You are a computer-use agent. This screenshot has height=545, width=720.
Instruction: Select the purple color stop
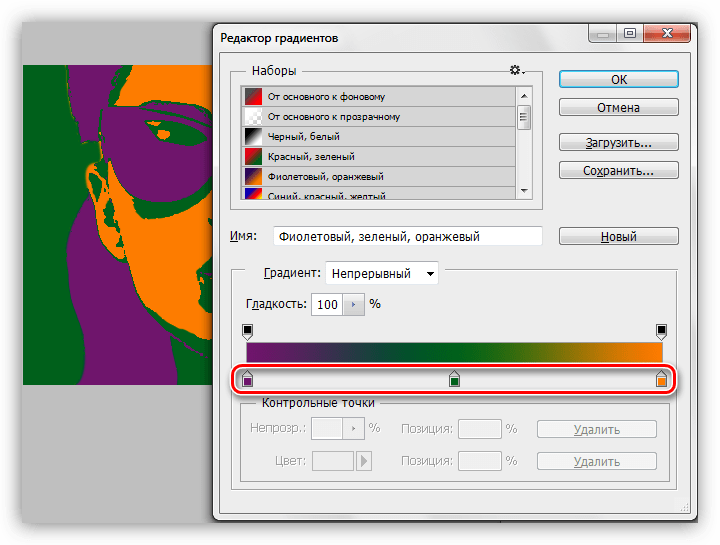coord(248,379)
